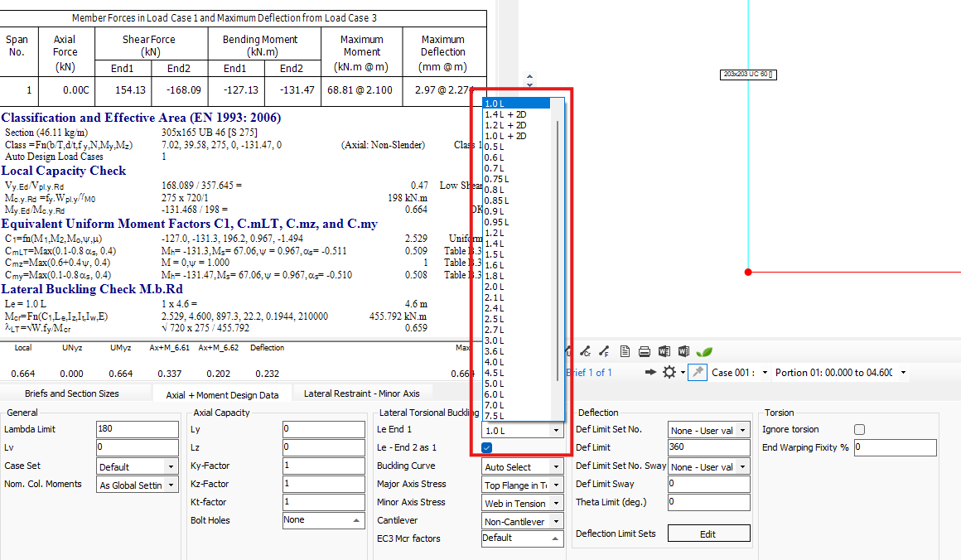The image size is (961, 560).
Task: Switch to Axial + Moment Design Data tab
Action: (222, 394)
